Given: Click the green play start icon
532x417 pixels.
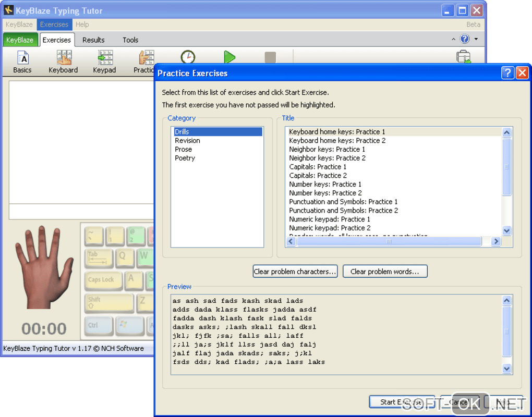Looking at the screenshot, I should tap(229, 57).
